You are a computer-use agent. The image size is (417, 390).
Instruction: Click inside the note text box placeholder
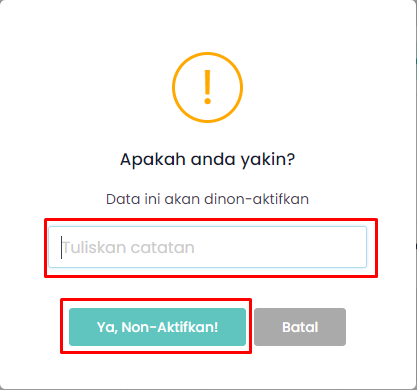pyautogui.click(x=129, y=247)
